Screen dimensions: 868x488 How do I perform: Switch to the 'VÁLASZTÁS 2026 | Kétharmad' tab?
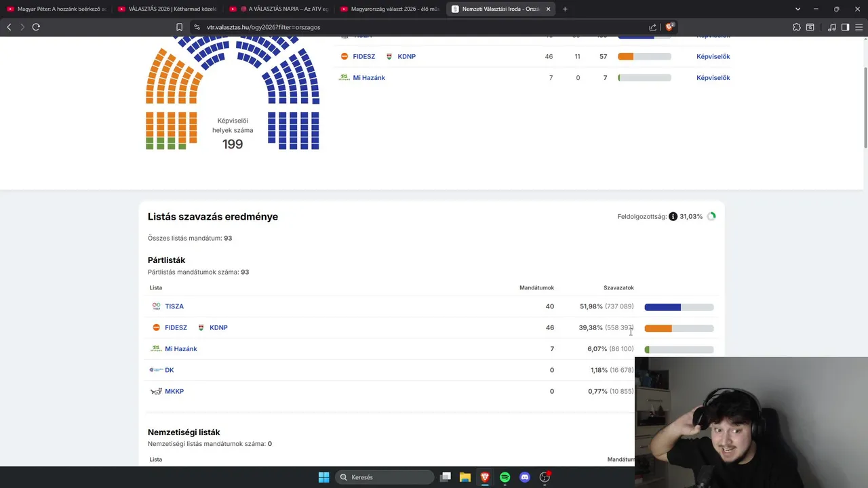click(x=167, y=9)
